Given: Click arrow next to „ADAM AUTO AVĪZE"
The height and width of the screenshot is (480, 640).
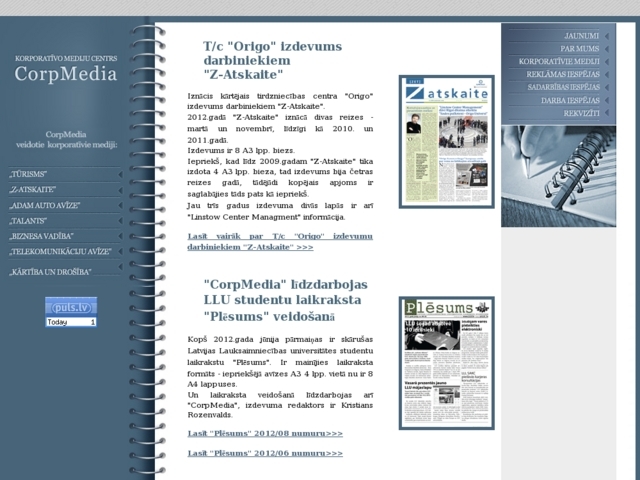Looking at the screenshot, I should (120, 205).
